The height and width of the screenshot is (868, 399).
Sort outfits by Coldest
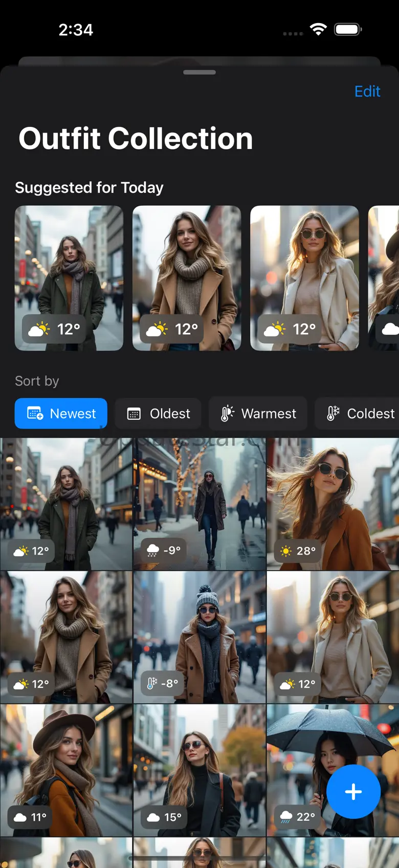click(x=357, y=413)
